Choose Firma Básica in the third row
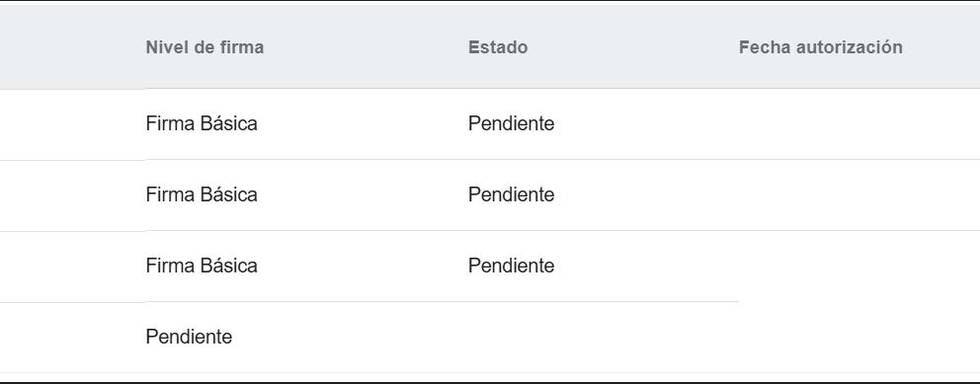Screen dimensions: 980x384 (x=202, y=266)
